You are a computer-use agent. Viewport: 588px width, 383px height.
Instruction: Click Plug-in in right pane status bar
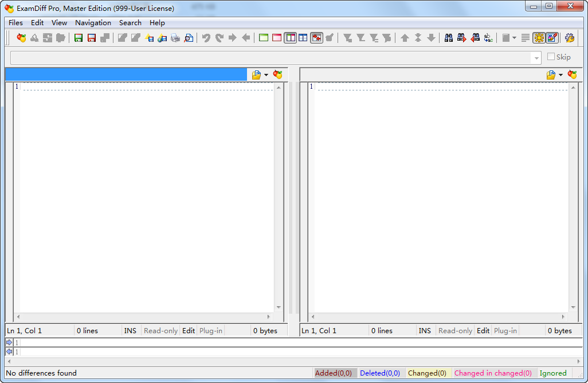[505, 330]
